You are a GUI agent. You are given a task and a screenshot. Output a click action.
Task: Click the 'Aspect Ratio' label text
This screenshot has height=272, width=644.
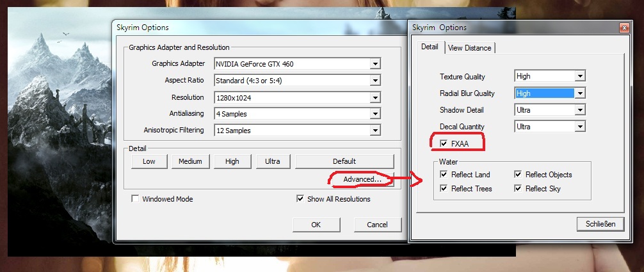184,80
